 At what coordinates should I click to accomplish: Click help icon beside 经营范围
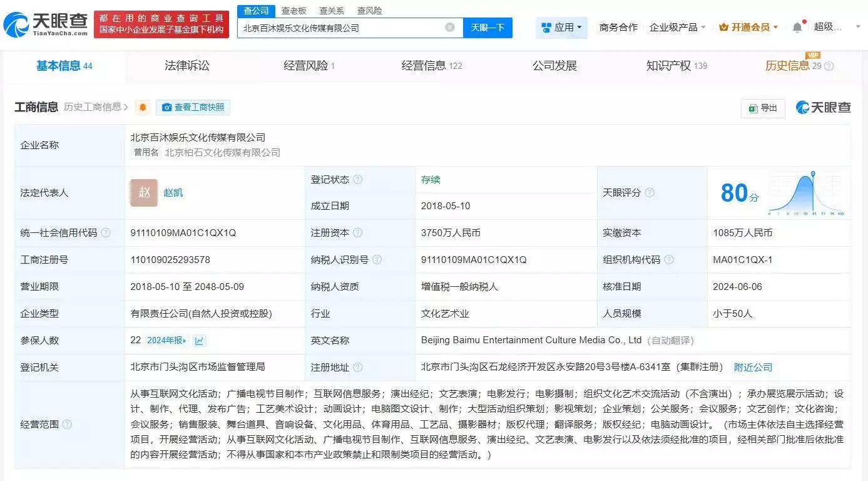pos(67,425)
